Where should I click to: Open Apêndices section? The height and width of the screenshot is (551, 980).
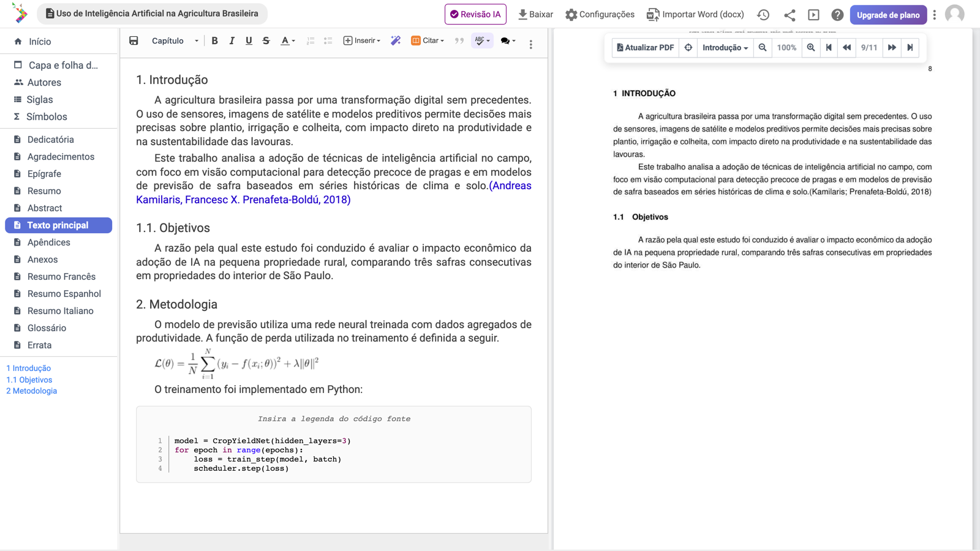coord(48,242)
